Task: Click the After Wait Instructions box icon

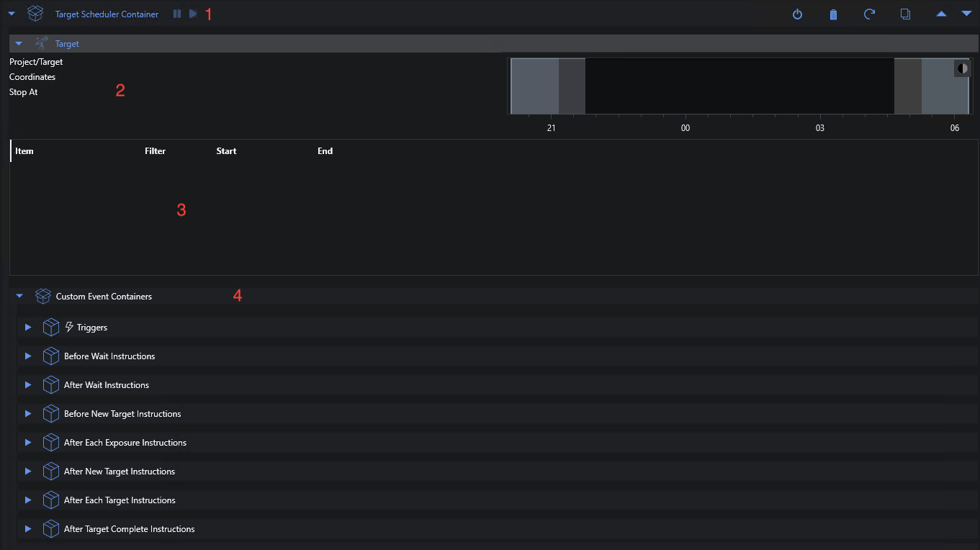Action: (50, 384)
